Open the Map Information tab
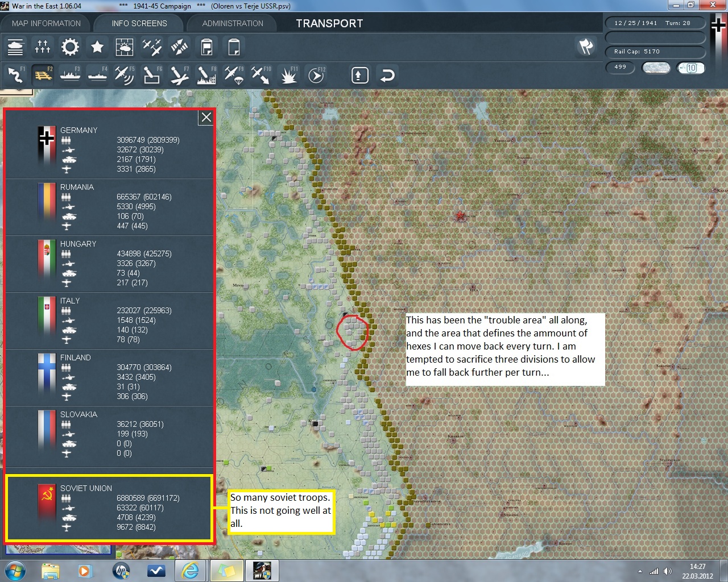Screen dimensions: 728x582 coord(46,23)
